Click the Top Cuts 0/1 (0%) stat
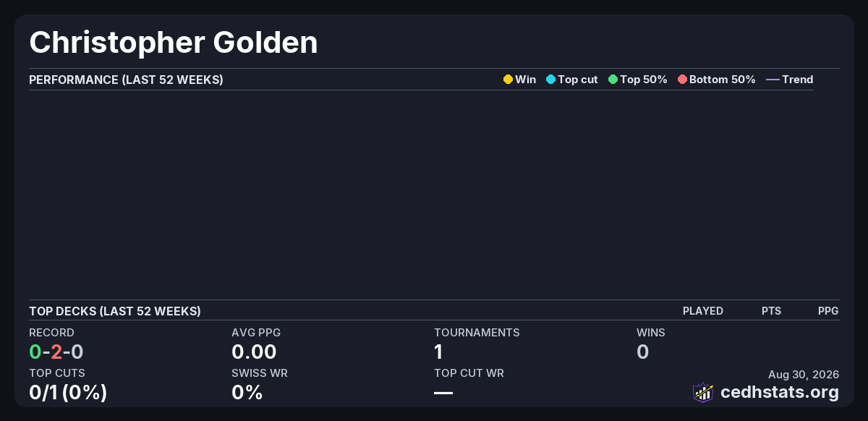Viewport: 868px width, 421px height. point(68,393)
